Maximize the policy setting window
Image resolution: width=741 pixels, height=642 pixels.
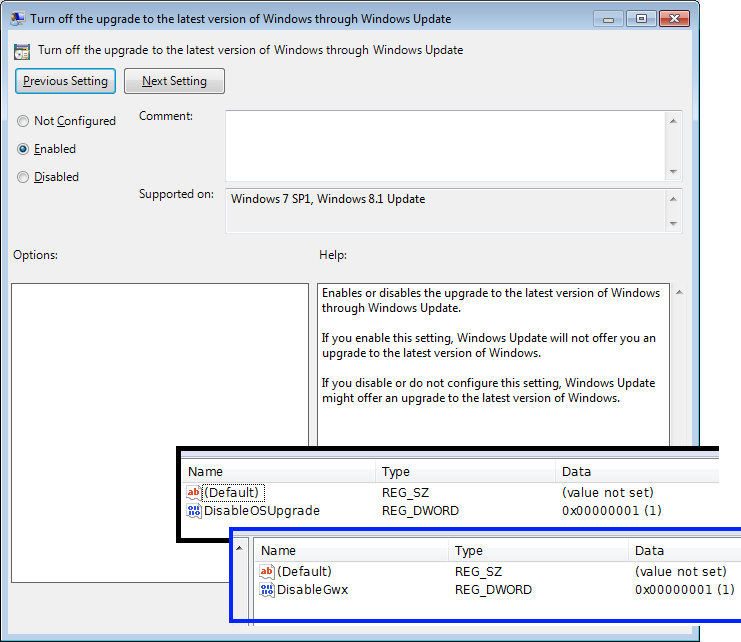pos(641,19)
